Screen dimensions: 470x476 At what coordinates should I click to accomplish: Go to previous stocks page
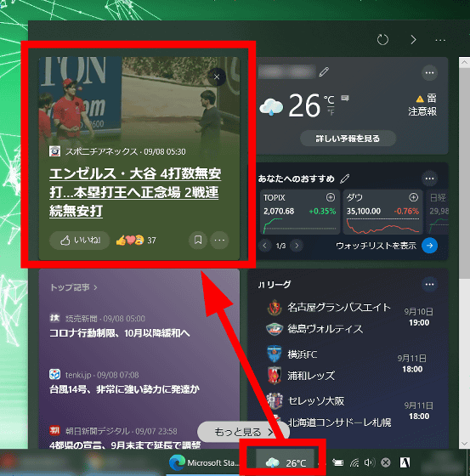point(265,246)
